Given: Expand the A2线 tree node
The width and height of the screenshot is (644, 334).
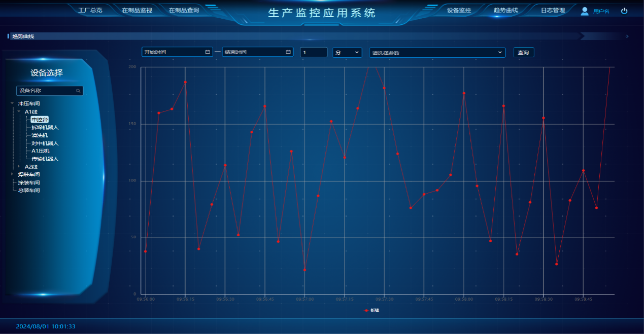Looking at the screenshot, I should click(x=19, y=166).
